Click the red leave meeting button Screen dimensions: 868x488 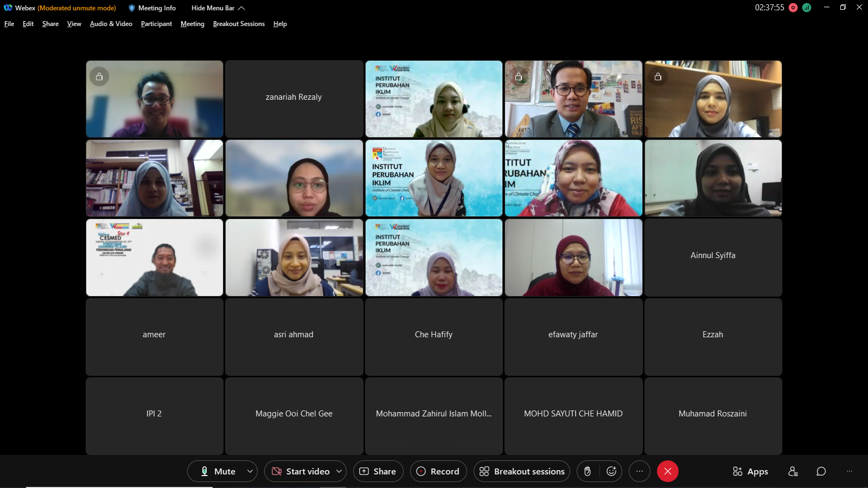pos(667,471)
